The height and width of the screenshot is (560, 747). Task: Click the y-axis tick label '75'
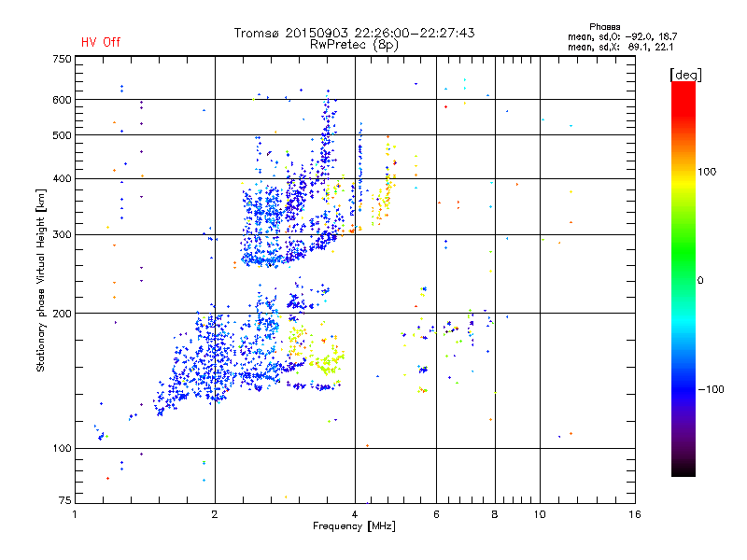tap(65, 500)
